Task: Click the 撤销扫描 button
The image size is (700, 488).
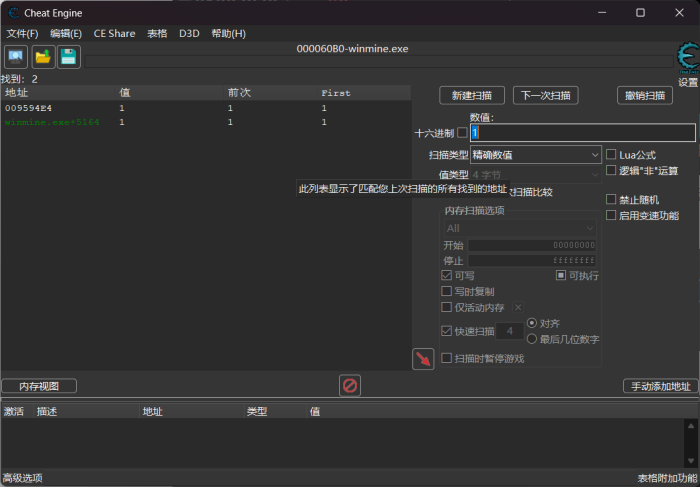Action: [x=645, y=96]
